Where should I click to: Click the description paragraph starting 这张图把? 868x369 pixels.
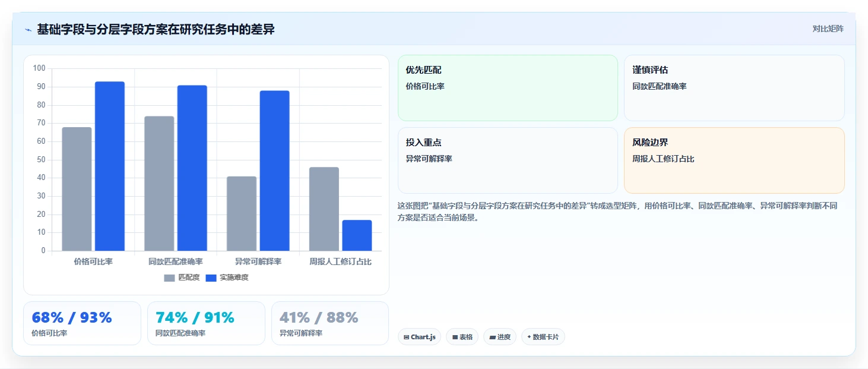[x=617, y=212]
